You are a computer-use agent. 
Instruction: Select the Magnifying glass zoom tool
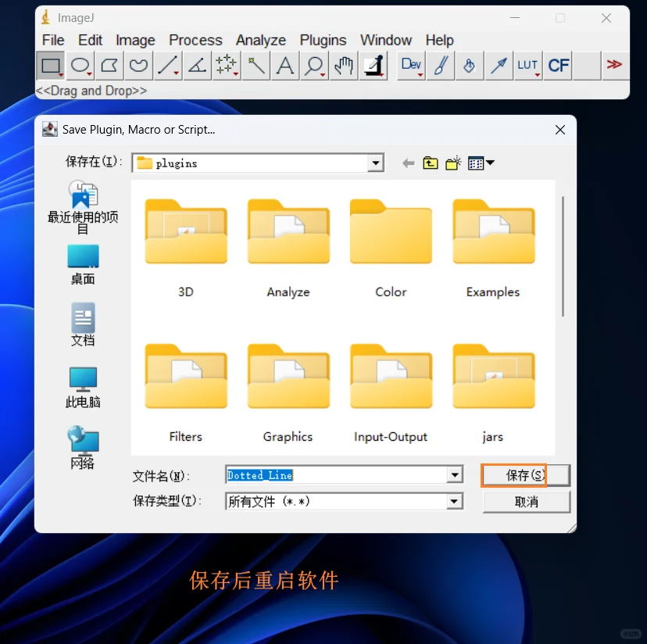click(x=313, y=66)
